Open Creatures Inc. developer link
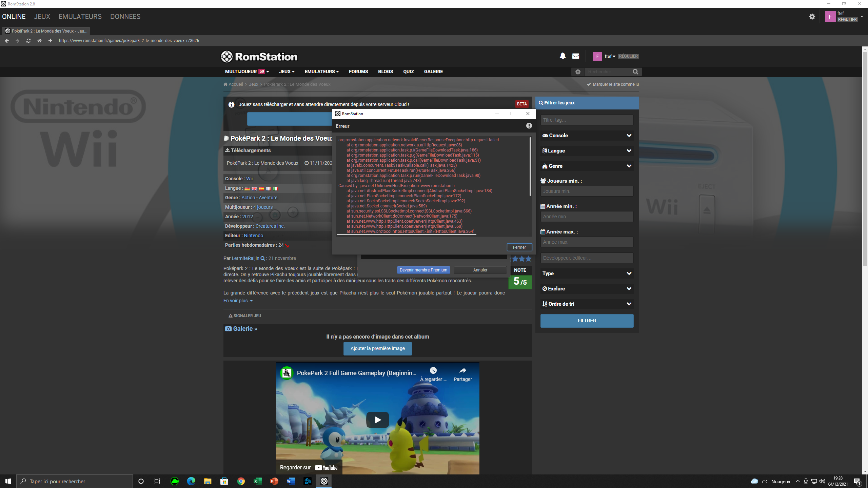 [270, 226]
